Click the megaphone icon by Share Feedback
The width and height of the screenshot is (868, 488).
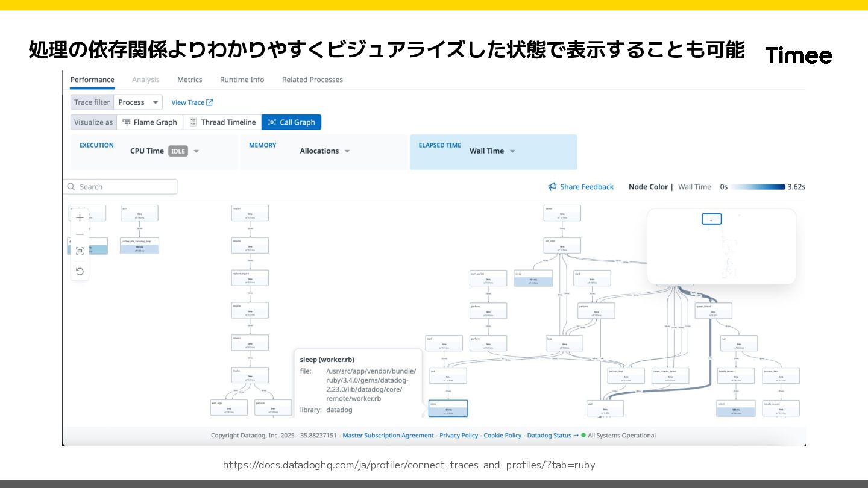click(x=552, y=187)
